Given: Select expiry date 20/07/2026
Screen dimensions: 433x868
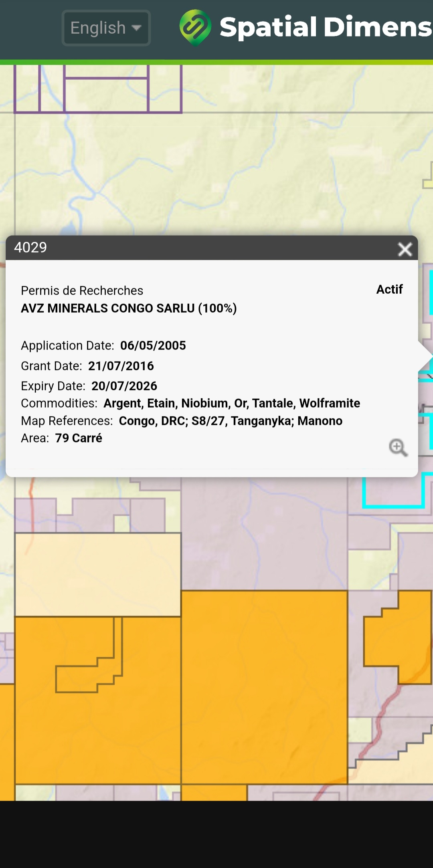Looking at the screenshot, I should (x=124, y=386).
